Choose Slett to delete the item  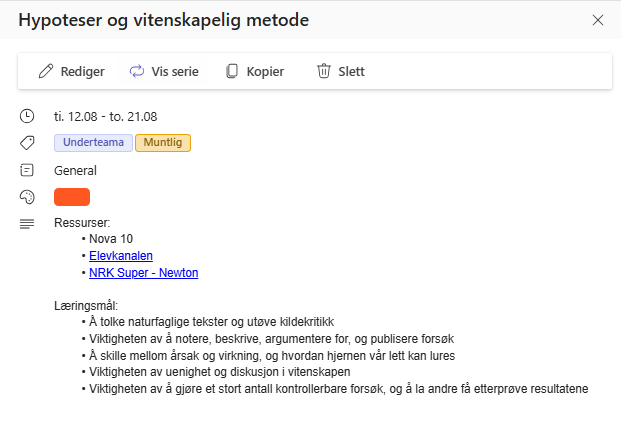351,72
